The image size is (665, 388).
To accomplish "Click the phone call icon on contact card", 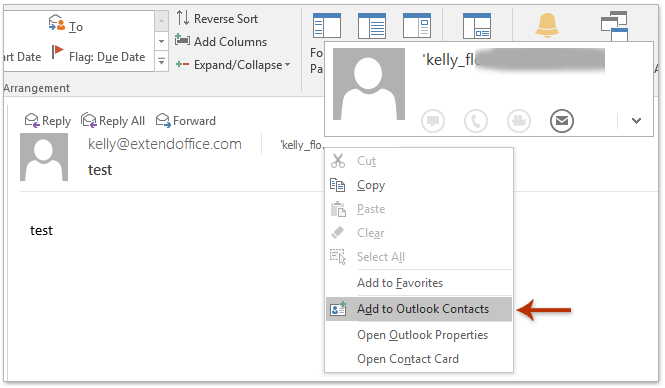I will click(x=476, y=121).
